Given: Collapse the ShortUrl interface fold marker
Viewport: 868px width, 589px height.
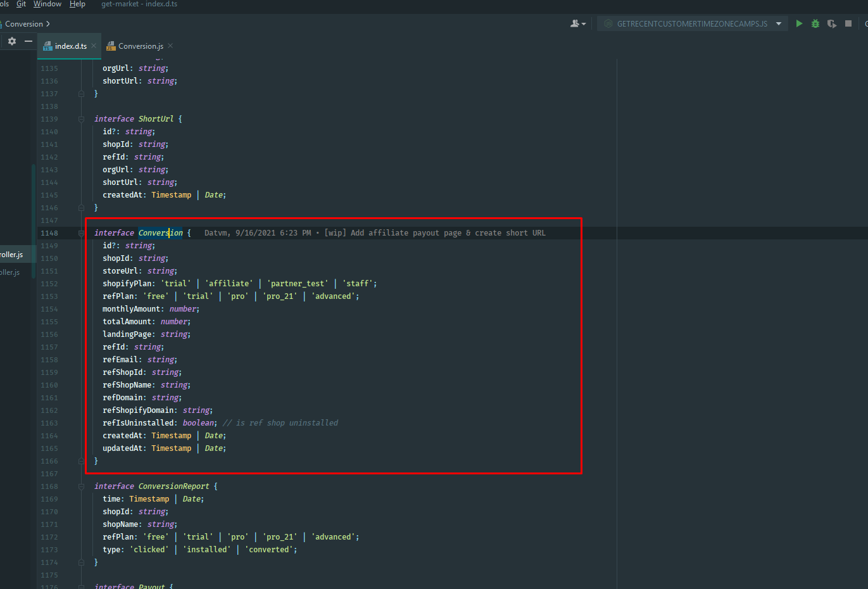Looking at the screenshot, I should tap(81, 119).
